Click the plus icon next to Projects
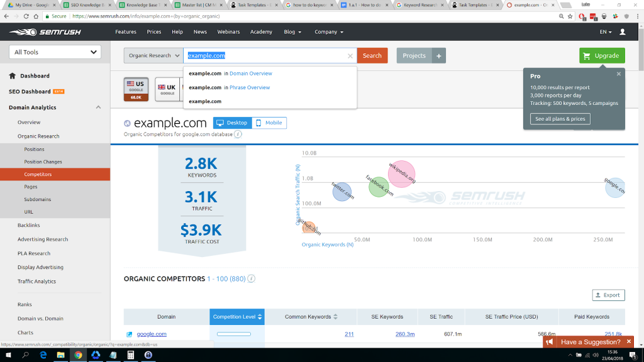 (438, 56)
